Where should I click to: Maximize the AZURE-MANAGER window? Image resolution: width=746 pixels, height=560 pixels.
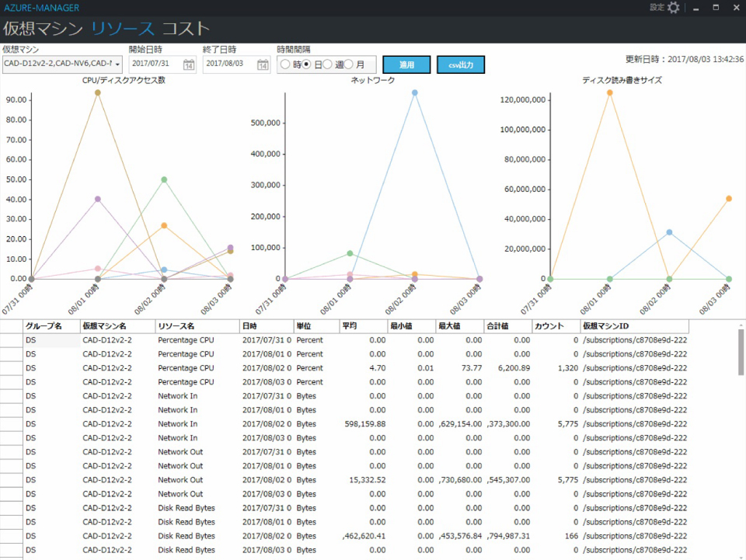[x=716, y=8]
